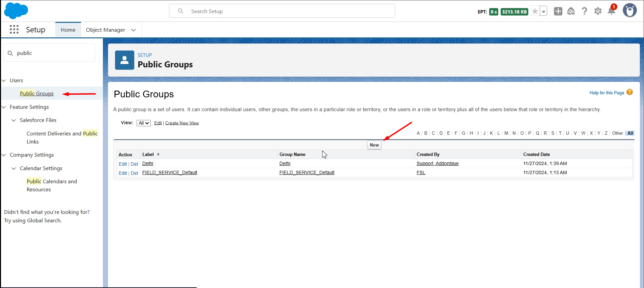Switch to the Home tab

click(68, 30)
